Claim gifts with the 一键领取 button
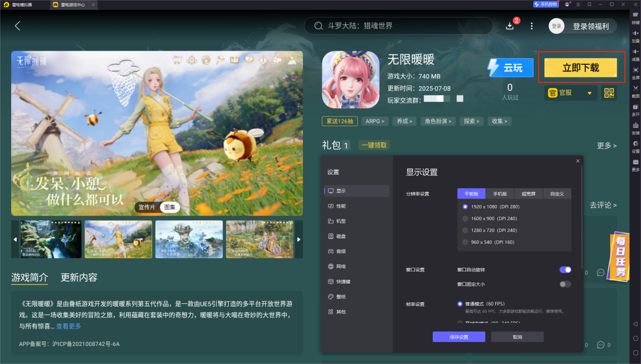 pyautogui.click(x=374, y=145)
